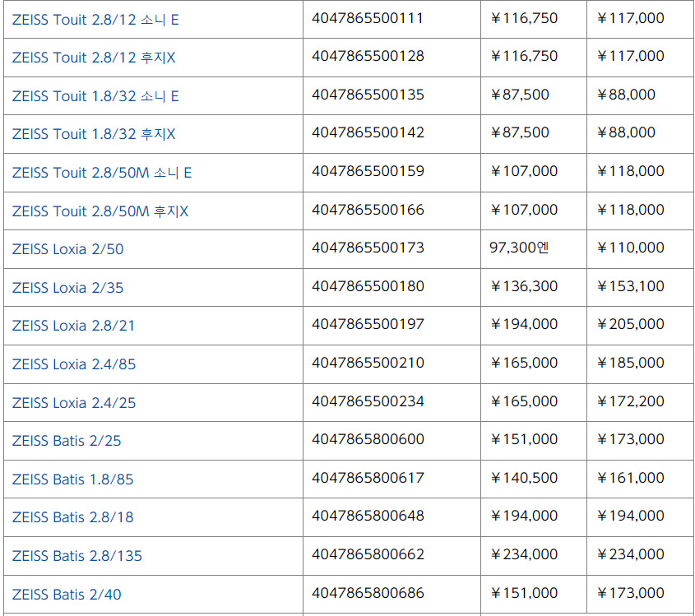Select the ¥205,000 price for Loxia 2.8/21
This screenshot has width=695, height=616.
coord(630,324)
